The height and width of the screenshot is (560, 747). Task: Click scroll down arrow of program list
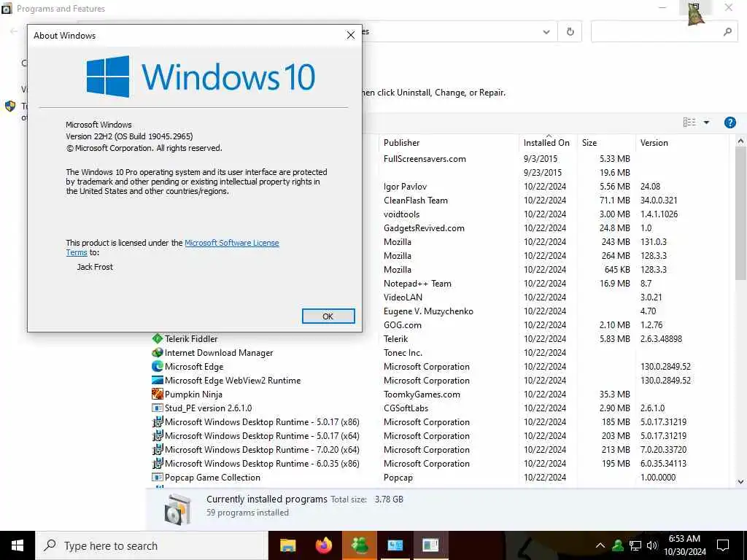[740, 481]
